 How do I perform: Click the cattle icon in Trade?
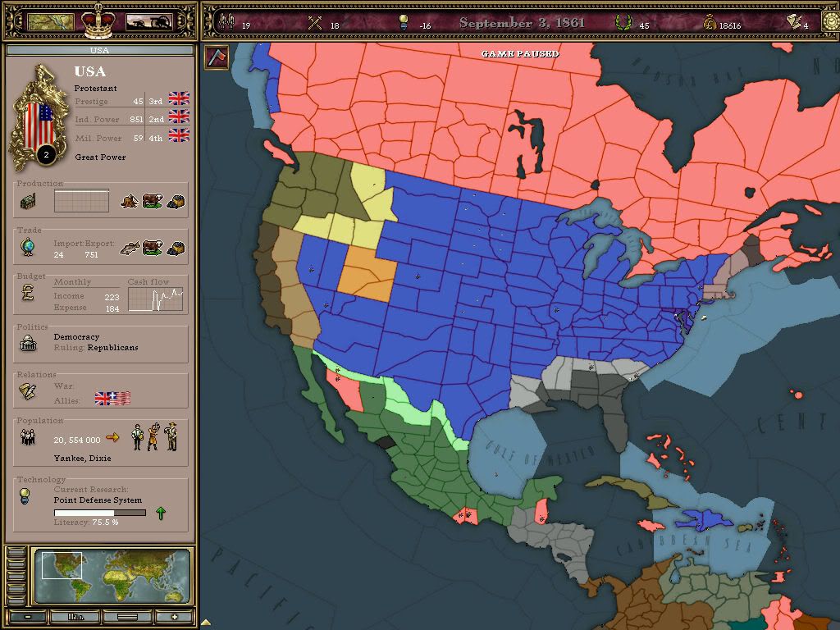coord(152,248)
